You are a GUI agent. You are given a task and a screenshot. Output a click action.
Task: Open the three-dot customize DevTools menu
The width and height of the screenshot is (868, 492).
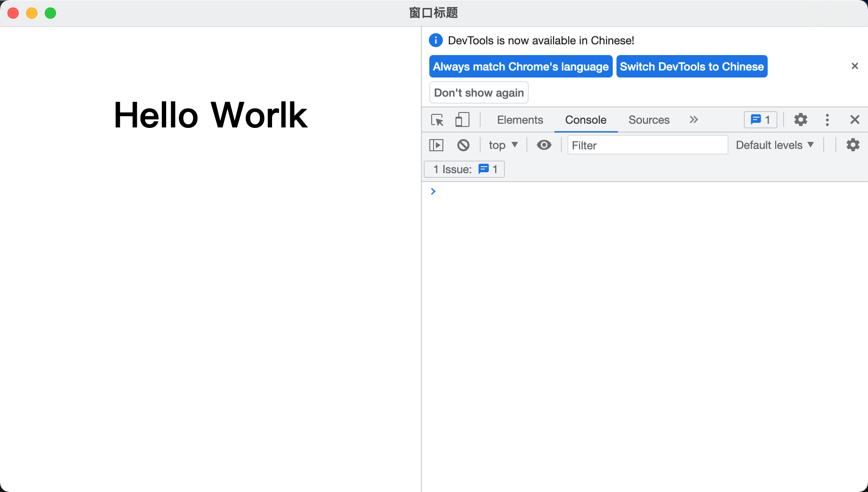(827, 120)
